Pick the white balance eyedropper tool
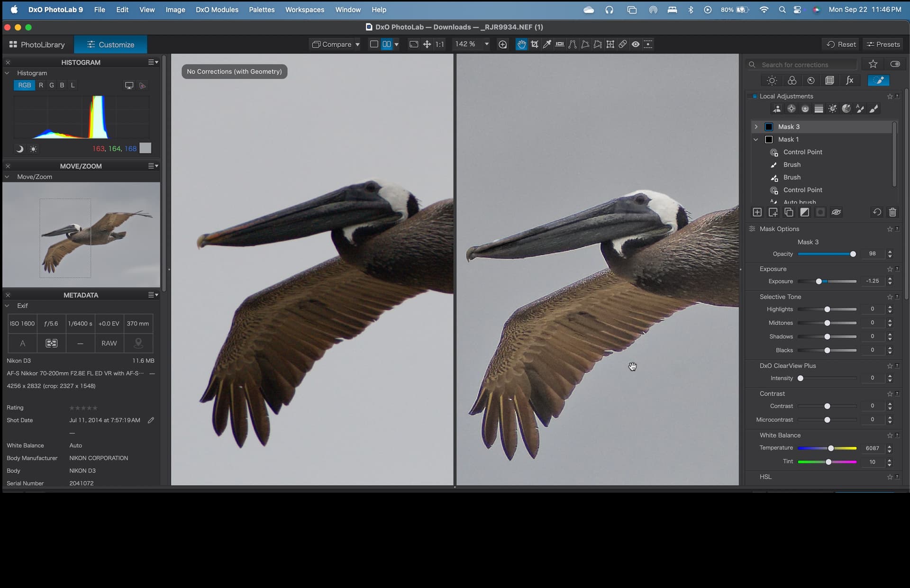 coord(547,44)
